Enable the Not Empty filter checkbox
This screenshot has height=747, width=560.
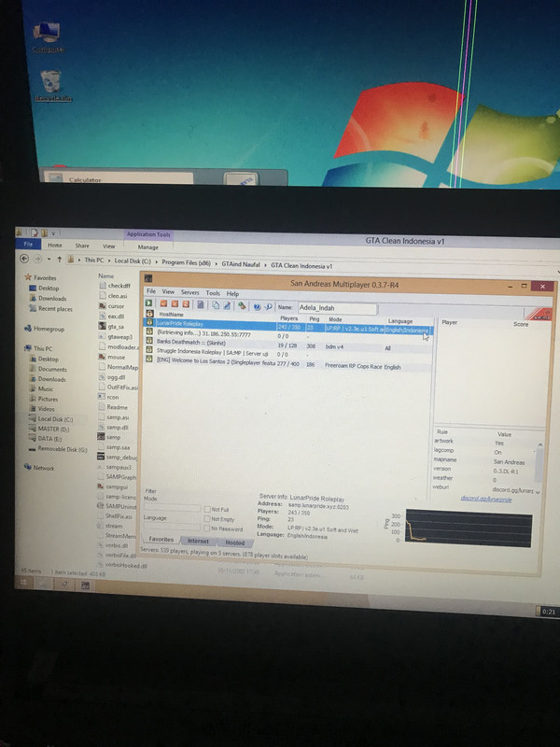[x=207, y=519]
